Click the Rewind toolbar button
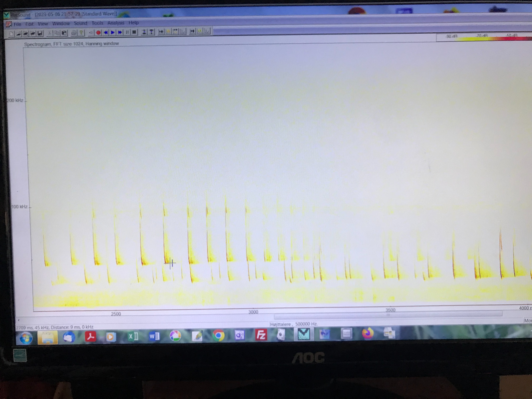532x399 pixels. (x=106, y=32)
